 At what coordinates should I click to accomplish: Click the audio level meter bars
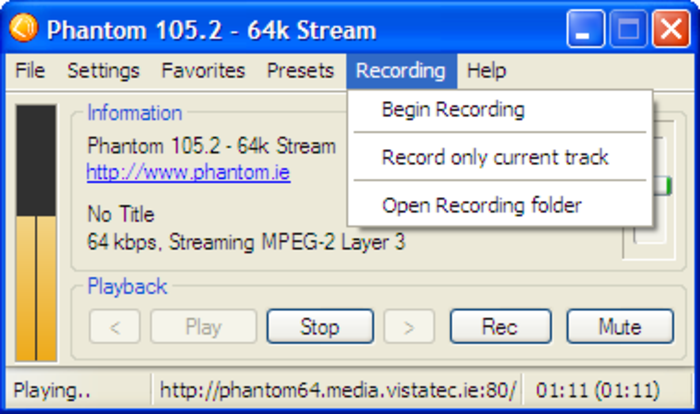36,233
